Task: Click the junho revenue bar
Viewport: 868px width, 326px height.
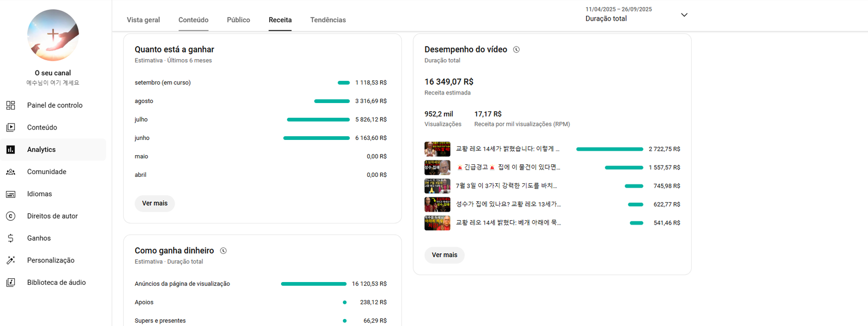Action: [x=316, y=138]
